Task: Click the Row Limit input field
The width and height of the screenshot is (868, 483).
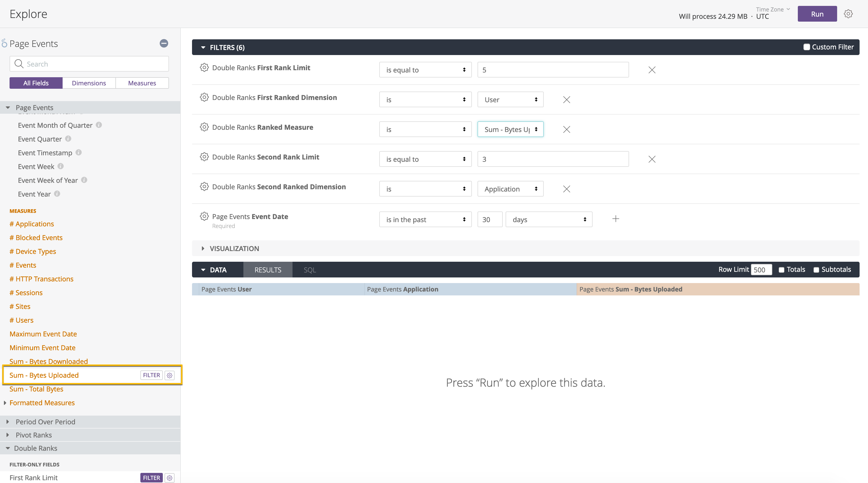Action: coord(761,270)
